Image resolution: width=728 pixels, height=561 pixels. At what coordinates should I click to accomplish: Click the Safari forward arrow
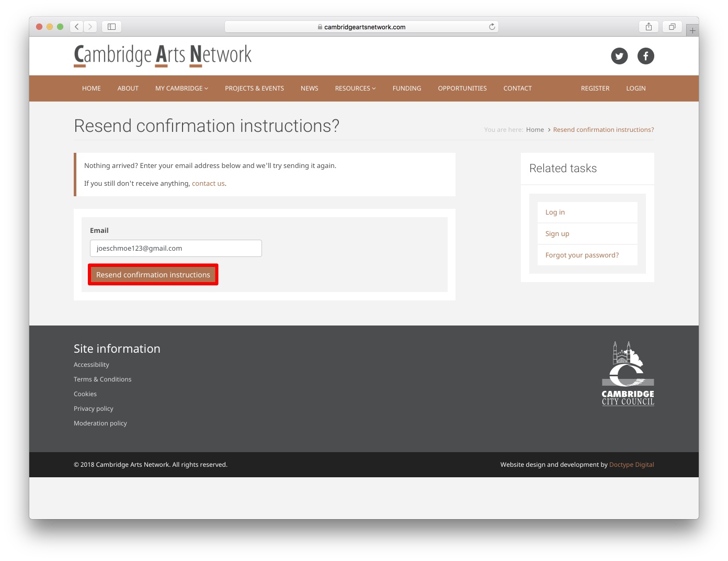pyautogui.click(x=90, y=27)
